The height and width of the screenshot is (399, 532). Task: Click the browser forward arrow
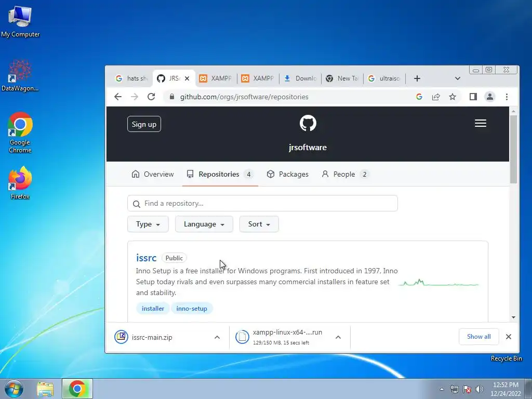click(x=135, y=97)
